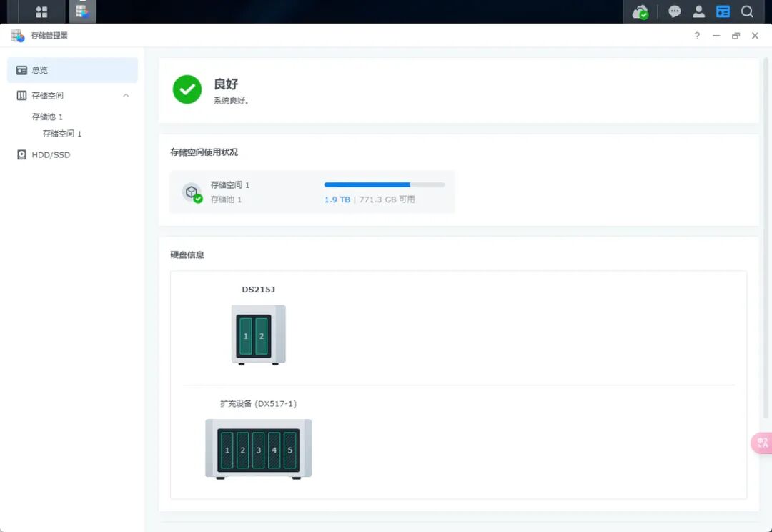Open the user account options icon

pos(698,11)
